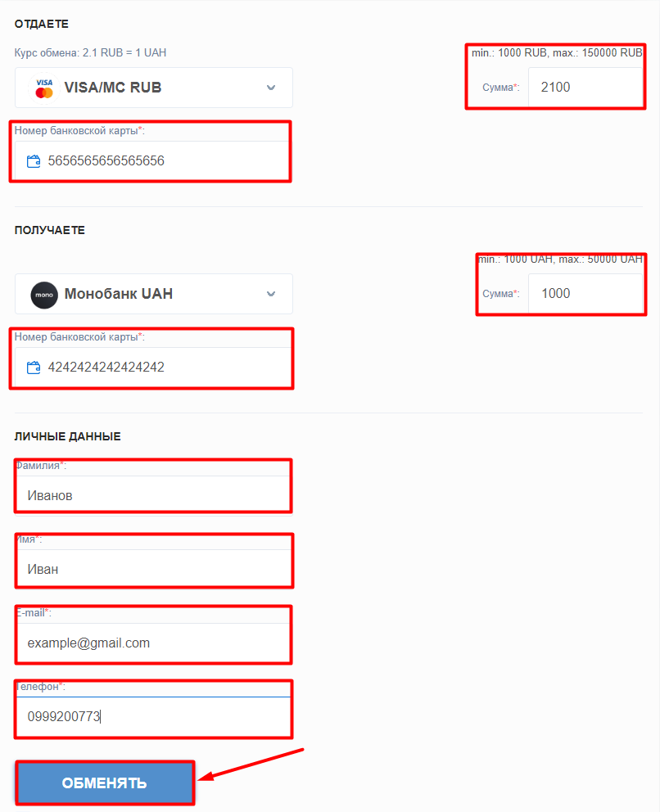
Task: Open the VISA/MC RUB currency selector
Action: [154, 88]
